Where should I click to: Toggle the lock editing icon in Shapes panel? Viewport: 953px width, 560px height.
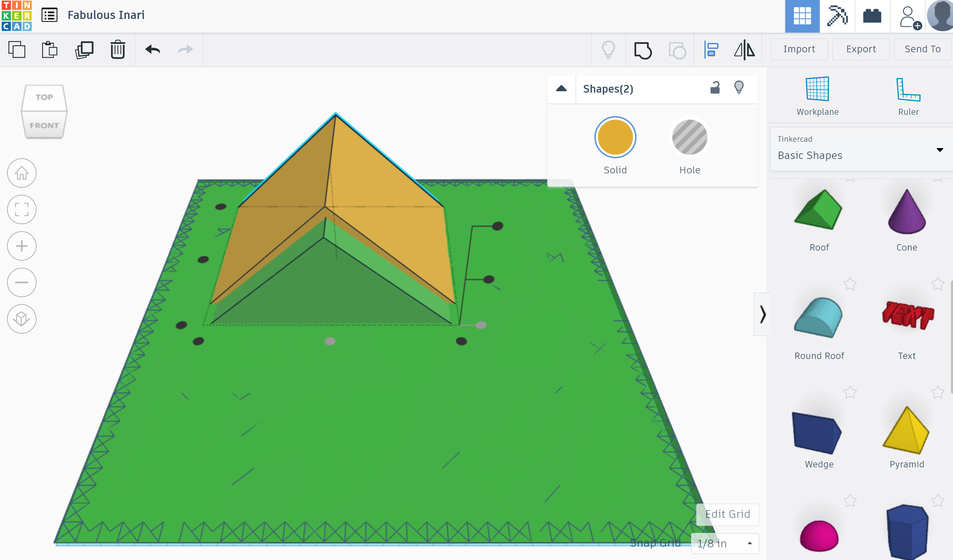715,88
